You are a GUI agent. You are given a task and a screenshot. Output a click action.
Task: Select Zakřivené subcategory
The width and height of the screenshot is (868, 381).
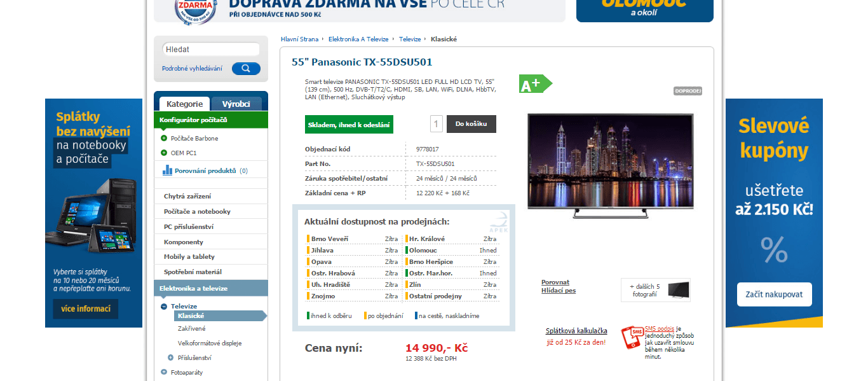191,328
